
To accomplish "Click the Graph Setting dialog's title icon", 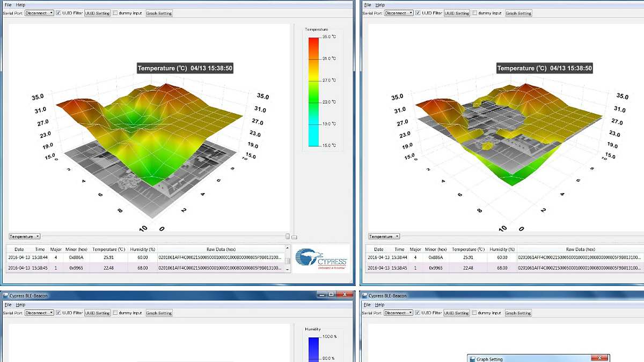I will pos(472,359).
